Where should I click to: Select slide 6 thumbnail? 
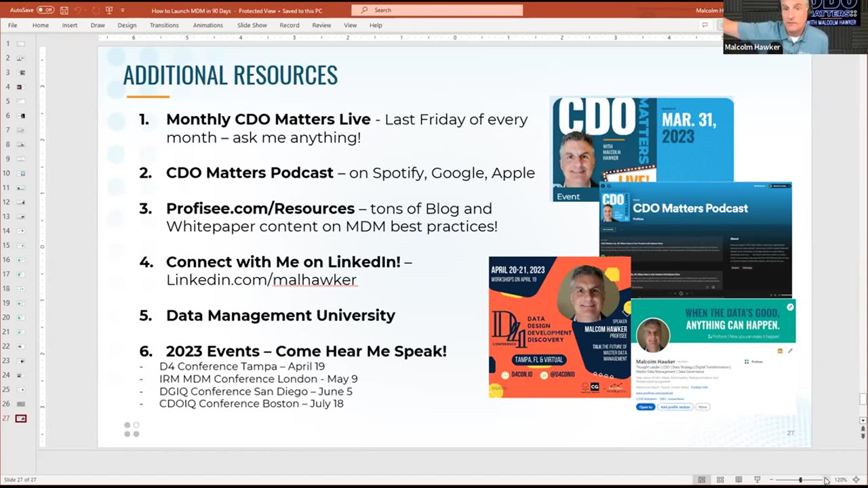pyautogui.click(x=21, y=115)
